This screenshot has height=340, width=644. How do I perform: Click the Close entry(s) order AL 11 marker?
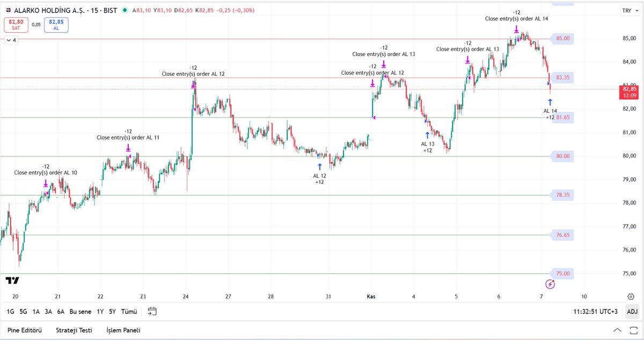(128, 148)
